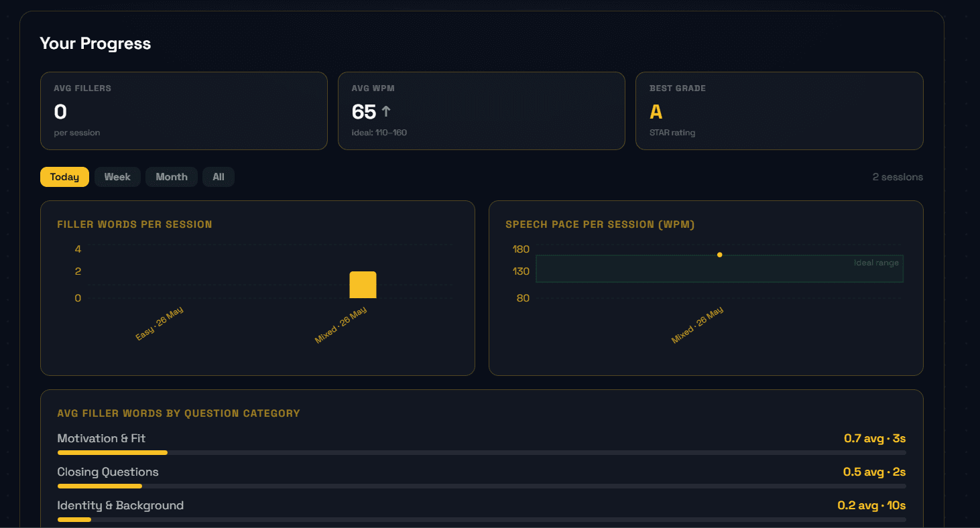
Task: Click the 'Motivation & Fit' category label
Action: coord(101,438)
